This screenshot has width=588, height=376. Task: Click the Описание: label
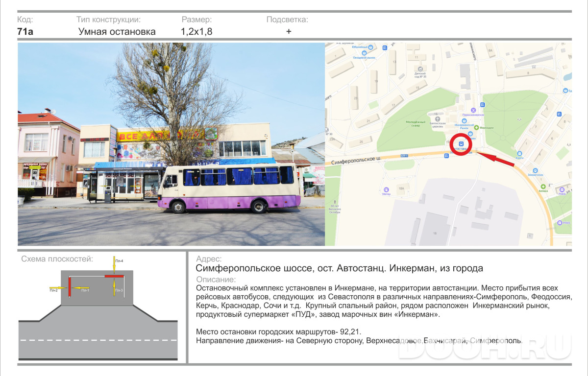tap(216, 280)
